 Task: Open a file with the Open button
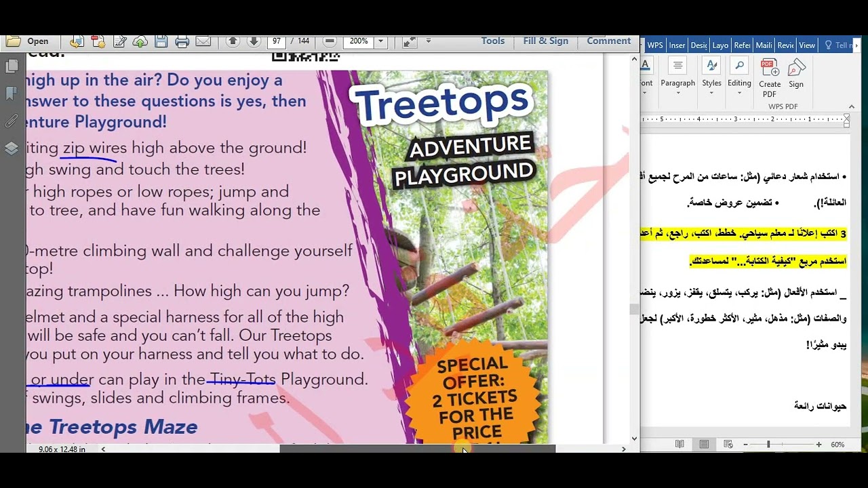tap(28, 41)
